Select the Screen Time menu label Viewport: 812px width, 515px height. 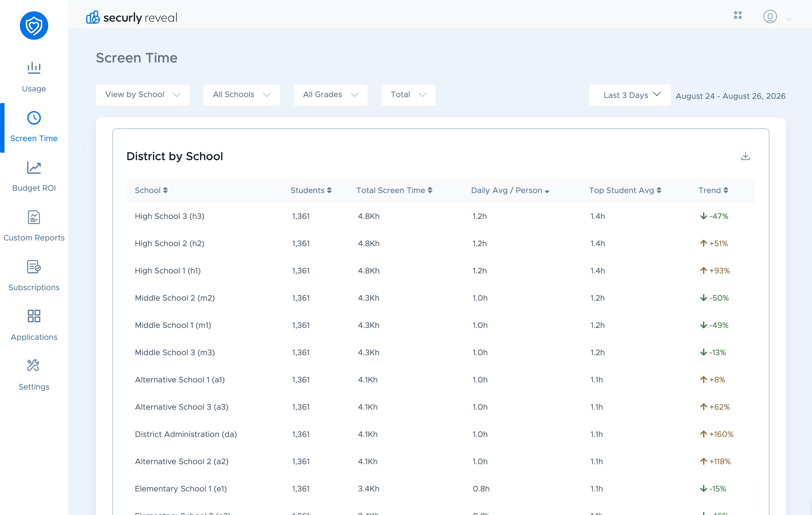(34, 138)
